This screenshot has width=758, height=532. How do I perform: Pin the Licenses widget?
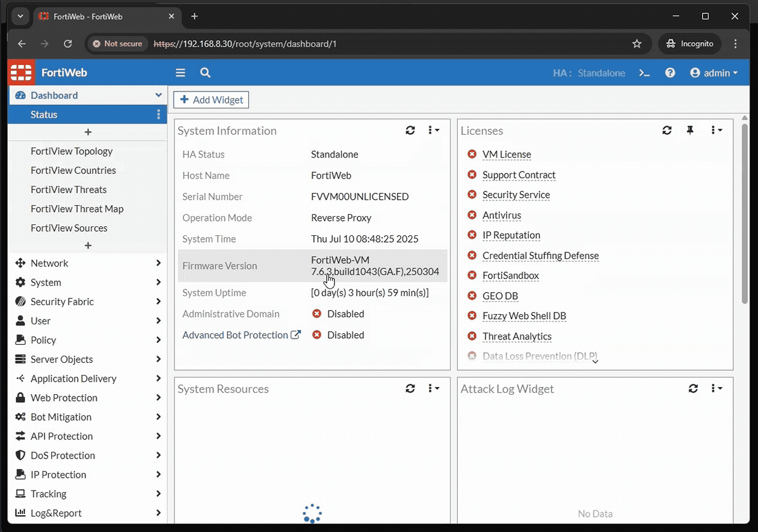click(690, 130)
